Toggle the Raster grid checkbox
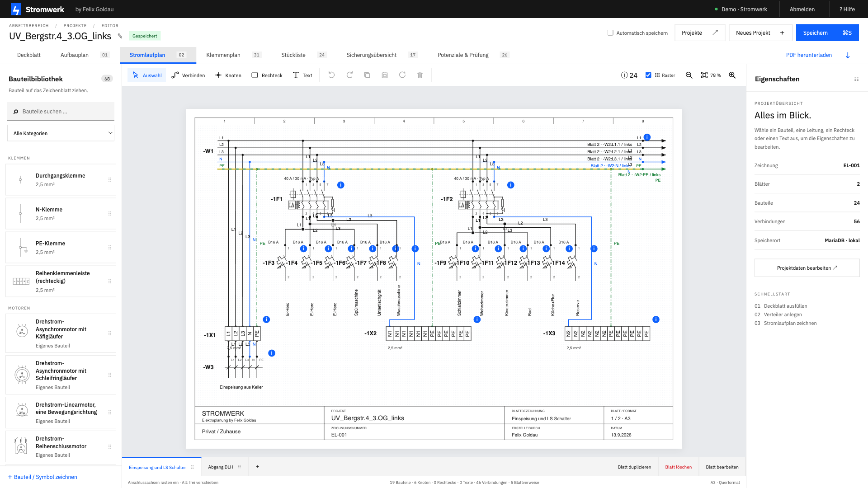The image size is (868, 488). [648, 75]
